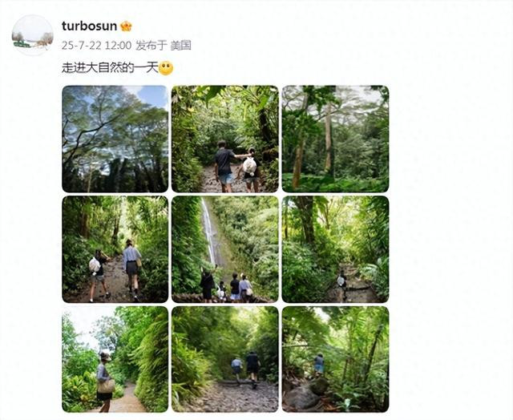This screenshot has width=513, height=420.
Task: Open turbosun's profile avatar
Action: [32, 35]
